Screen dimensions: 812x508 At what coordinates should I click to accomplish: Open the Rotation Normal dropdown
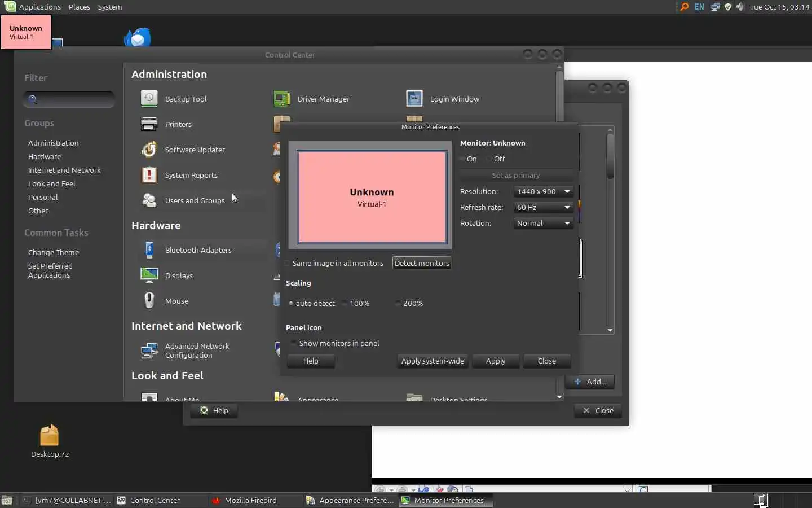click(x=544, y=223)
